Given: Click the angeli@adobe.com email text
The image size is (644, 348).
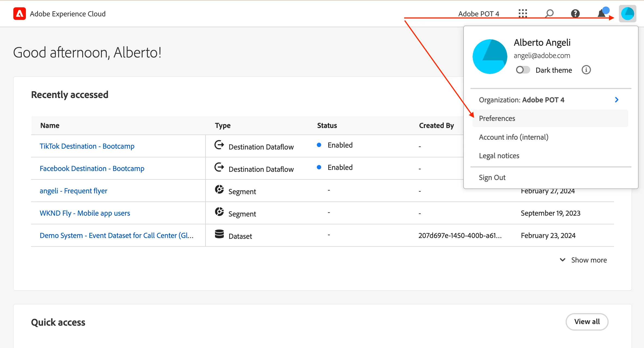Looking at the screenshot, I should point(542,56).
